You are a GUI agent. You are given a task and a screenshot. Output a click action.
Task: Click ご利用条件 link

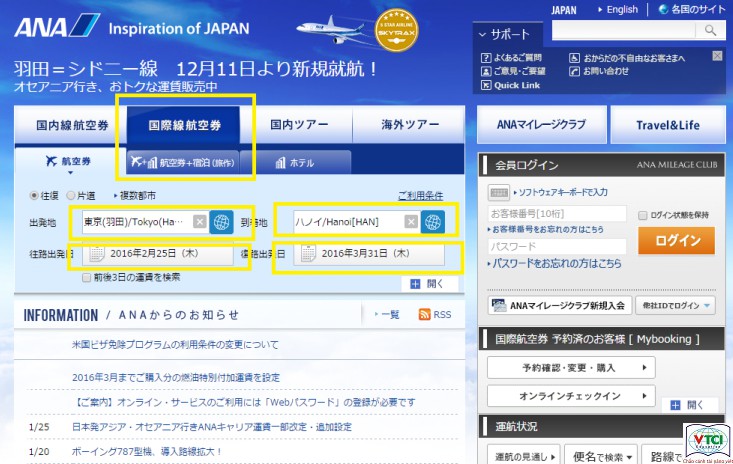pos(420,196)
